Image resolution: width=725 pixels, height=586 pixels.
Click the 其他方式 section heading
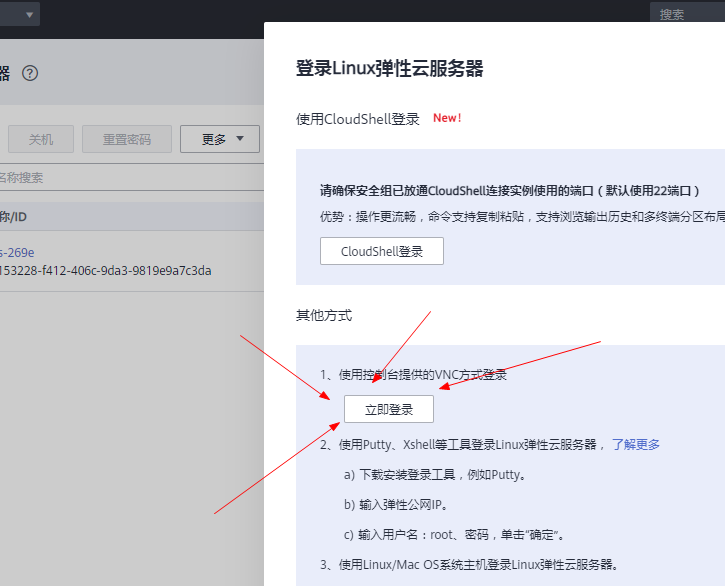(324, 315)
